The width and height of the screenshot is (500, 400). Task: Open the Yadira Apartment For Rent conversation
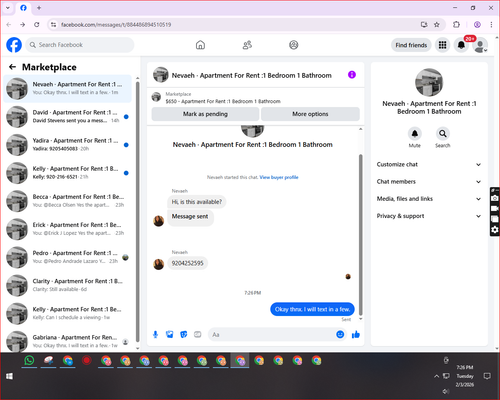[68, 144]
